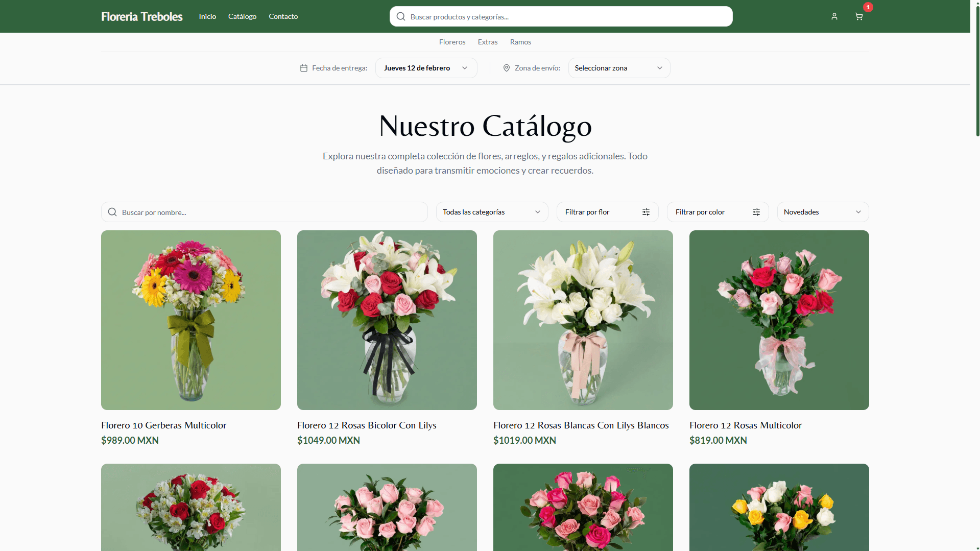The width and height of the screenshot is (980, 551).
Task: Select the Ramos category tab
Action: point(520,42)
